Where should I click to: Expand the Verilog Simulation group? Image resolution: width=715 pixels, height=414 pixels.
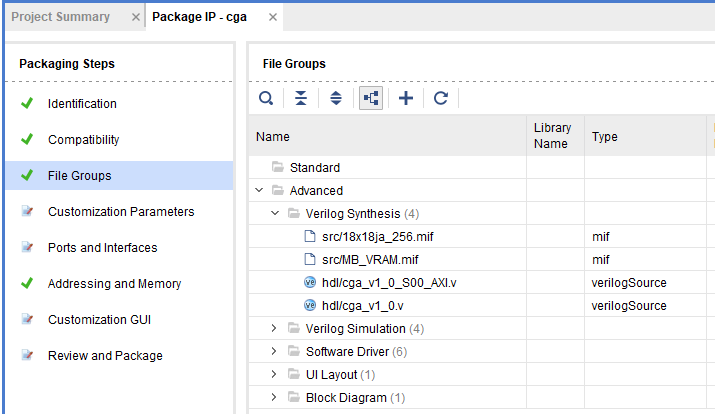(x=274, y=328)
